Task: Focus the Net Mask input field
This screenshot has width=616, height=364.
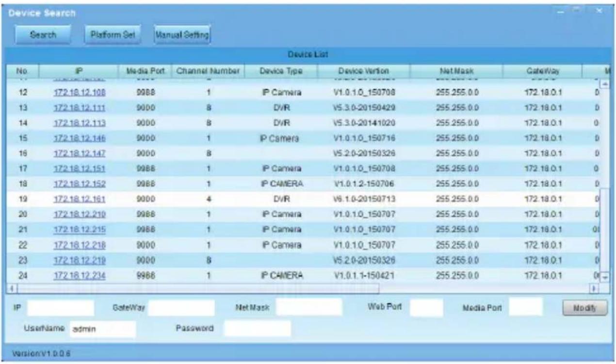Action: tap(309, 306)
